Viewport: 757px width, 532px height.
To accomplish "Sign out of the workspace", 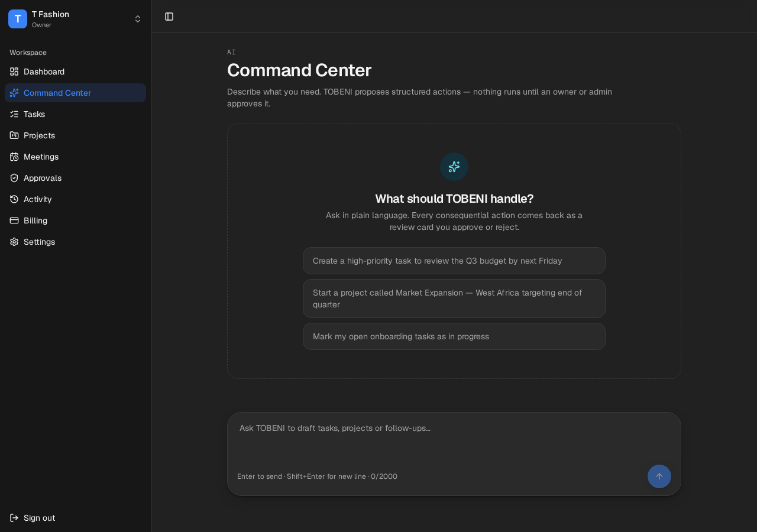I will click(75, 518).
